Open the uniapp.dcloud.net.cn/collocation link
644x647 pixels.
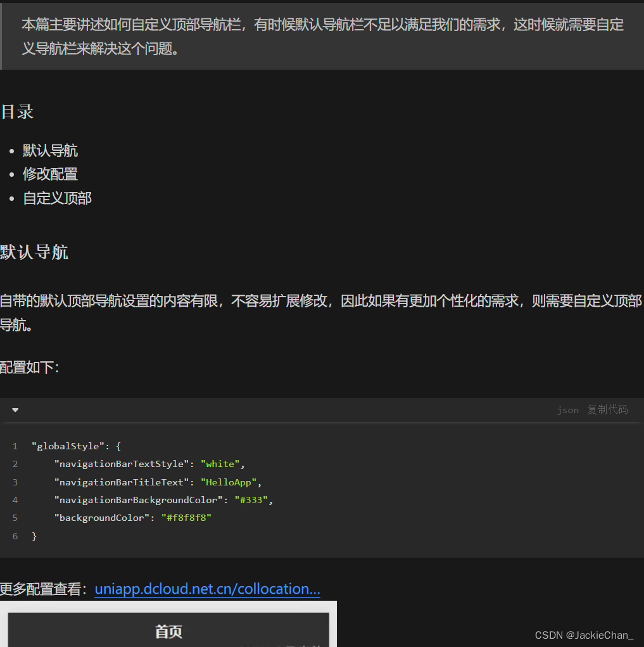tap(207, 589)
